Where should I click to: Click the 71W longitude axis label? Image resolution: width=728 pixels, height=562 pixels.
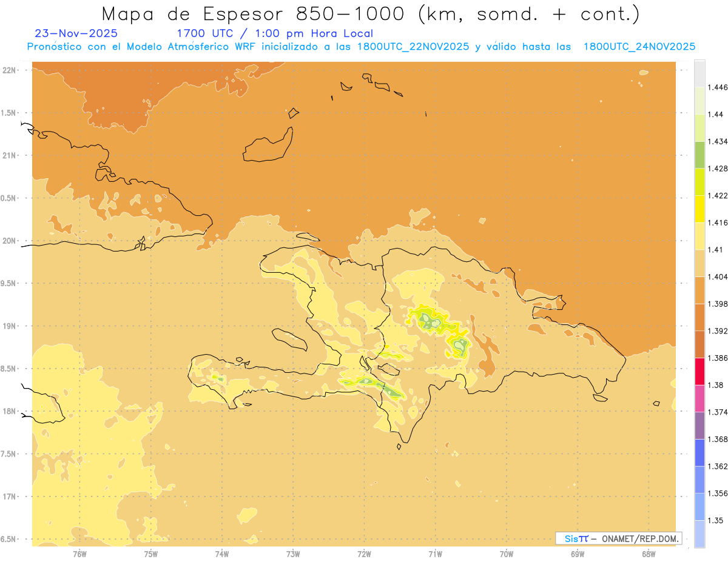tap(435, 554)
